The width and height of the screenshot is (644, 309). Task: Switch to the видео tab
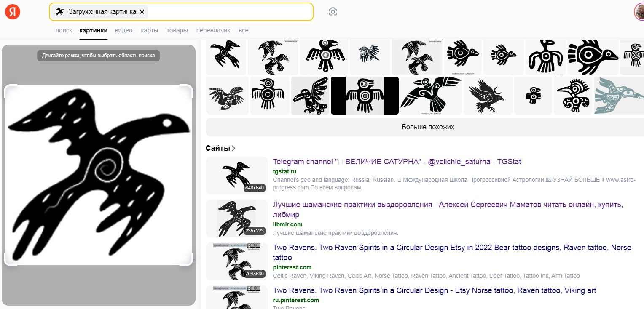point(123,30)
